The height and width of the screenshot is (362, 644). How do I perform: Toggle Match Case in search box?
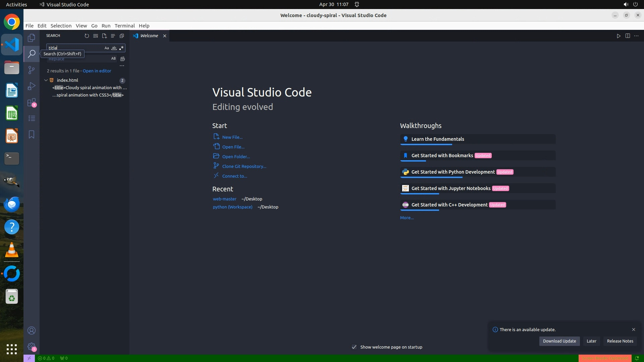[107, 48]
